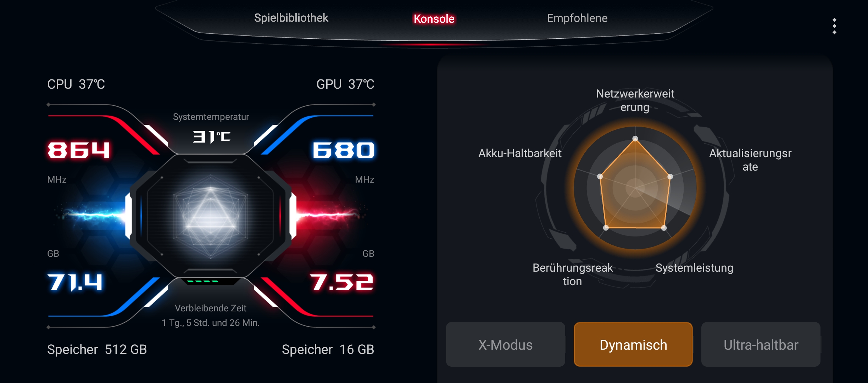This screenshot has width=868, height=383.
Task: Tap the Akku-Haltbarkeit radar label
Action: (520, 153)
